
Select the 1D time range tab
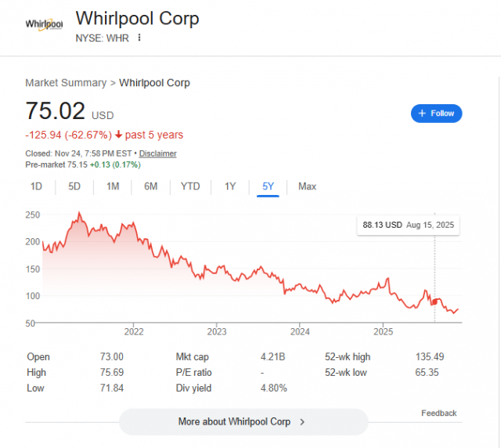36,186
